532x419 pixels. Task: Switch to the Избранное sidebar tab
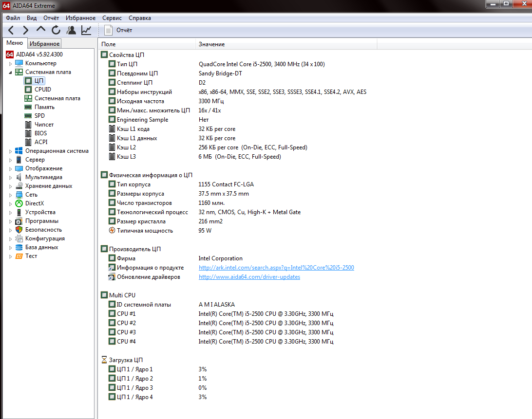pos(44,44)
